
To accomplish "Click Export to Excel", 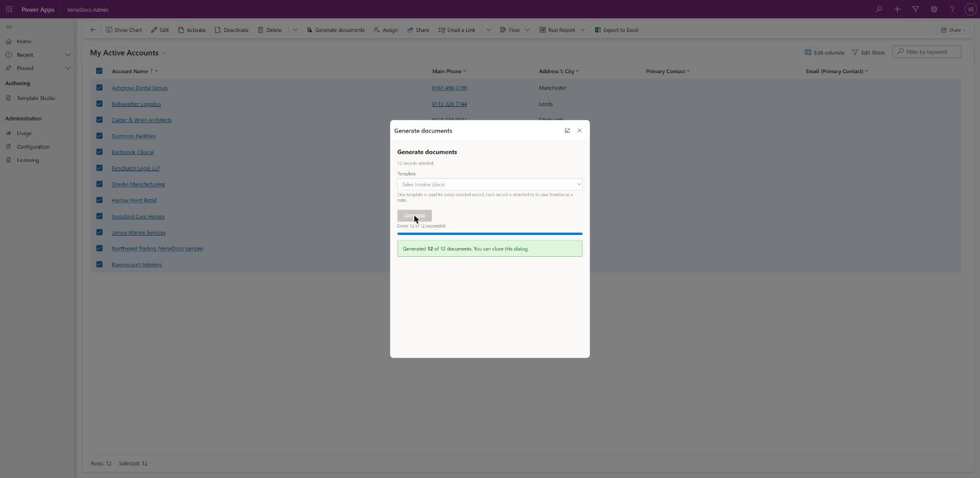I will 617,30.
